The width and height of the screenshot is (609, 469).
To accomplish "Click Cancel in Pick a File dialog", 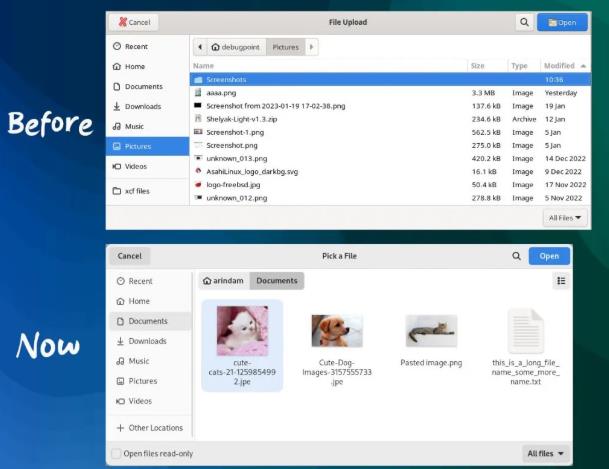I will (x=130, y=256).
